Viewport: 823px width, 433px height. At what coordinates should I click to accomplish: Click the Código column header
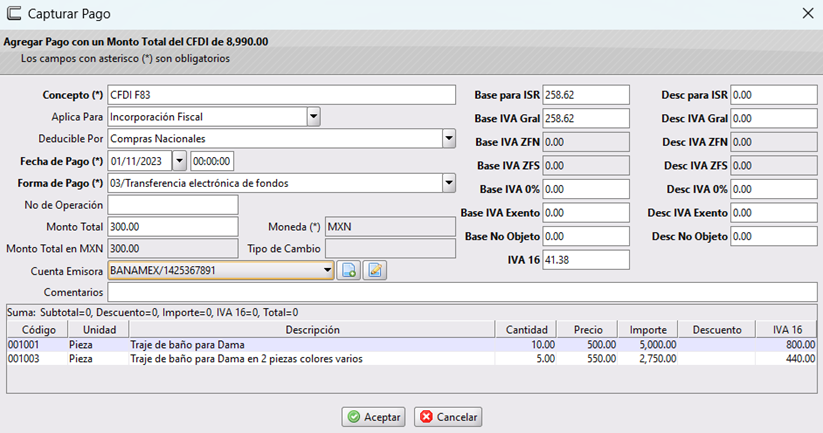(38, 330)
